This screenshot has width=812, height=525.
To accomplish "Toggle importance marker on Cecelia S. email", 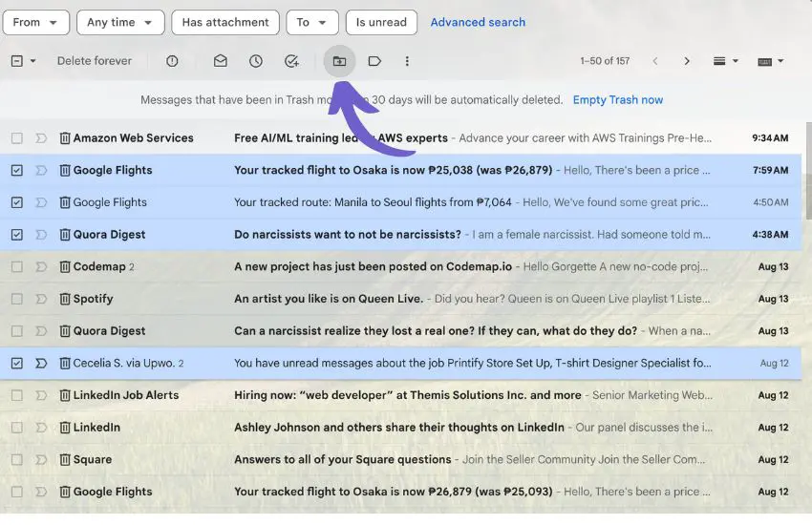I will [x=41, y=363].
